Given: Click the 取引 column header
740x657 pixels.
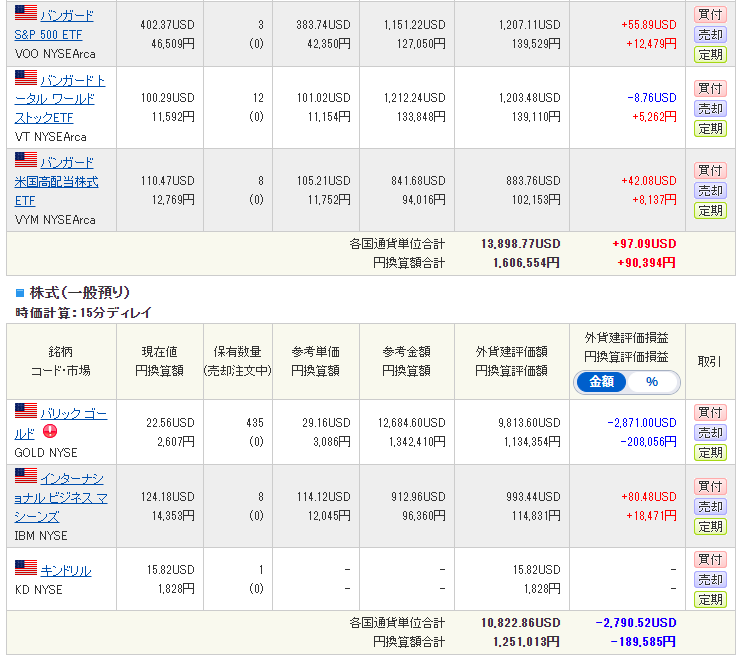Looking at the screenshot, I should (x=710, y=362).
